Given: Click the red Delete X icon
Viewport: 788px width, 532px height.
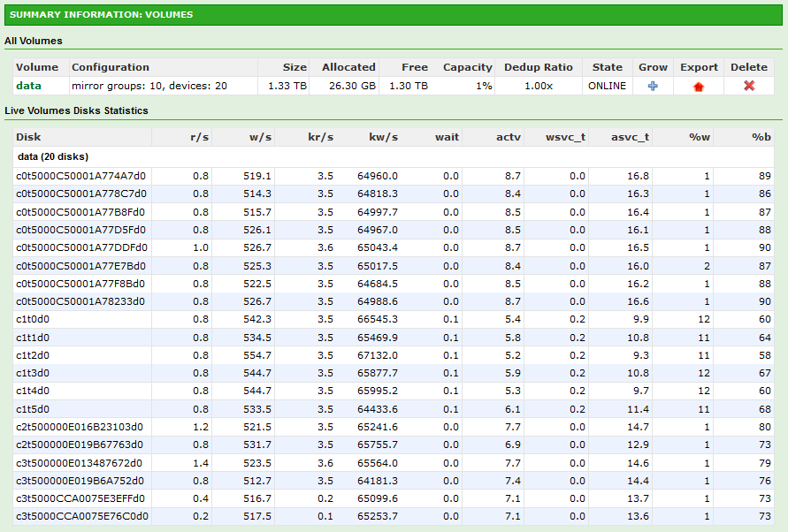Looking at the screenshot, I should tap(749, 86).
